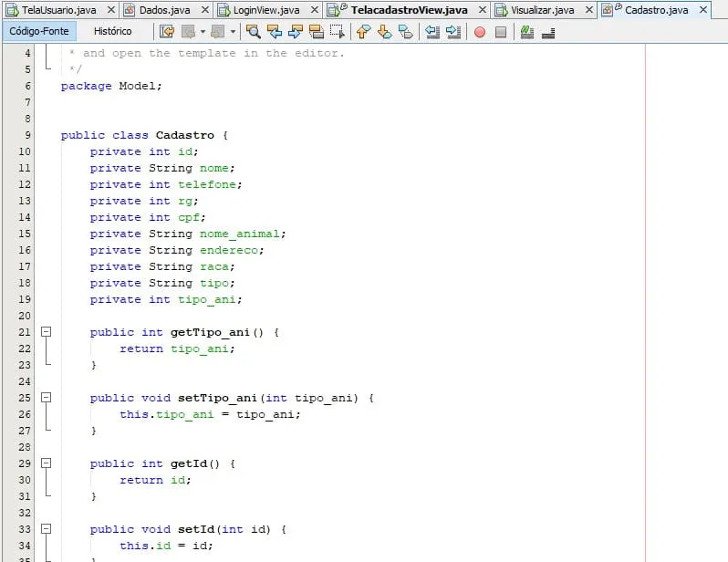This screenshot has width=728, height=562.
Task: Click 'return tipo_ani;' statement
Action: (x=177, y=349)
